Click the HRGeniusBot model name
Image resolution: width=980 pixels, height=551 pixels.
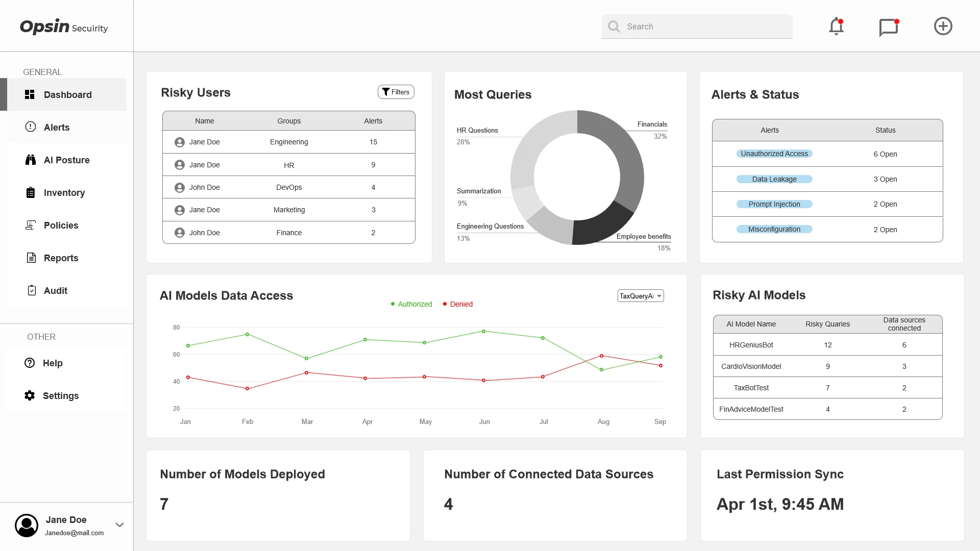click(x=751, y=345)
